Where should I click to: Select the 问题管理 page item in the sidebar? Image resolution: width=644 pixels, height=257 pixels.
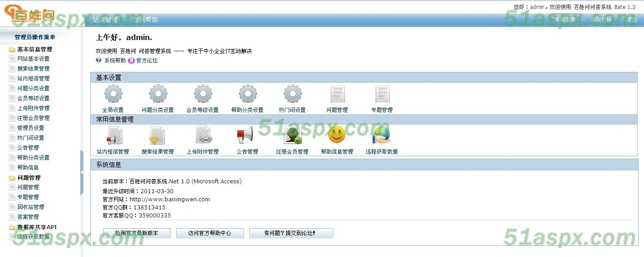pos(28,187)
